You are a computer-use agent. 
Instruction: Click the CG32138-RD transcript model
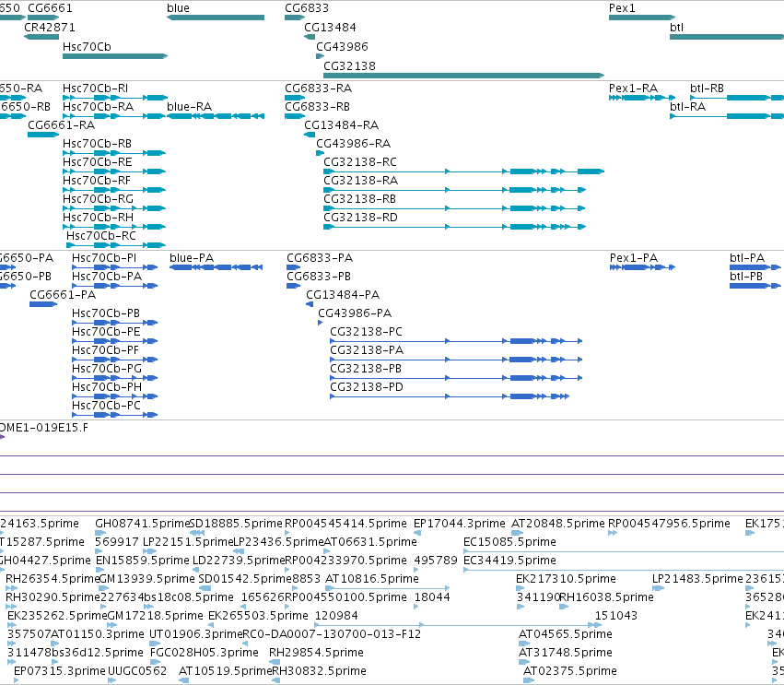tap(454, 227)
